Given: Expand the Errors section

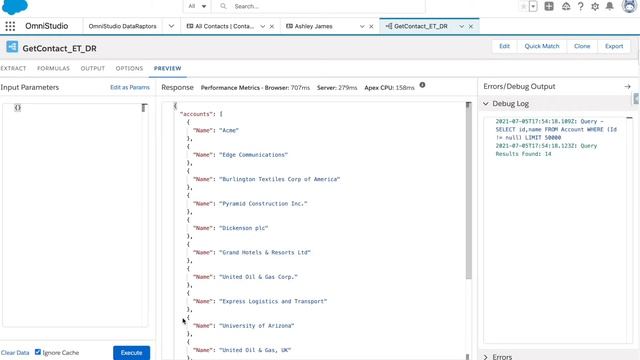Looking at the screenshot, I should pyautogui.click(x=485, y=357).
